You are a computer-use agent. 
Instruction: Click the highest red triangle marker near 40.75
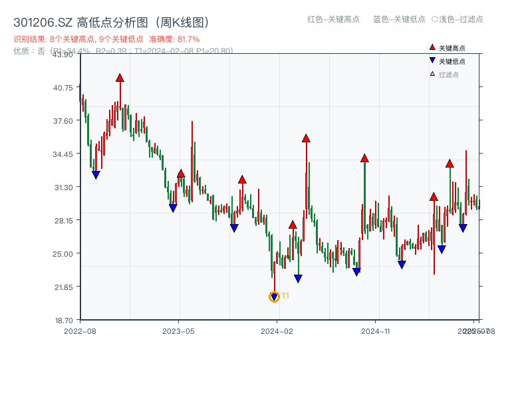point(119,77)
